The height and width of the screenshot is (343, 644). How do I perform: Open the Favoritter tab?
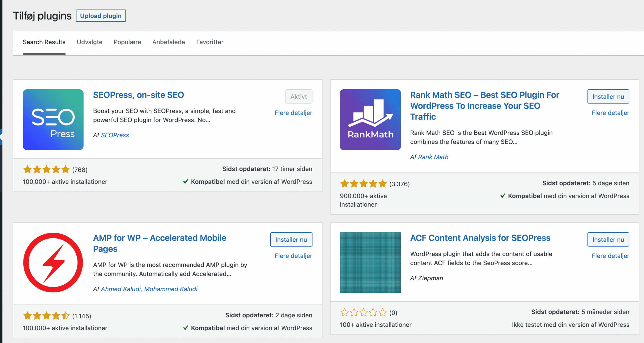point(210,42)
